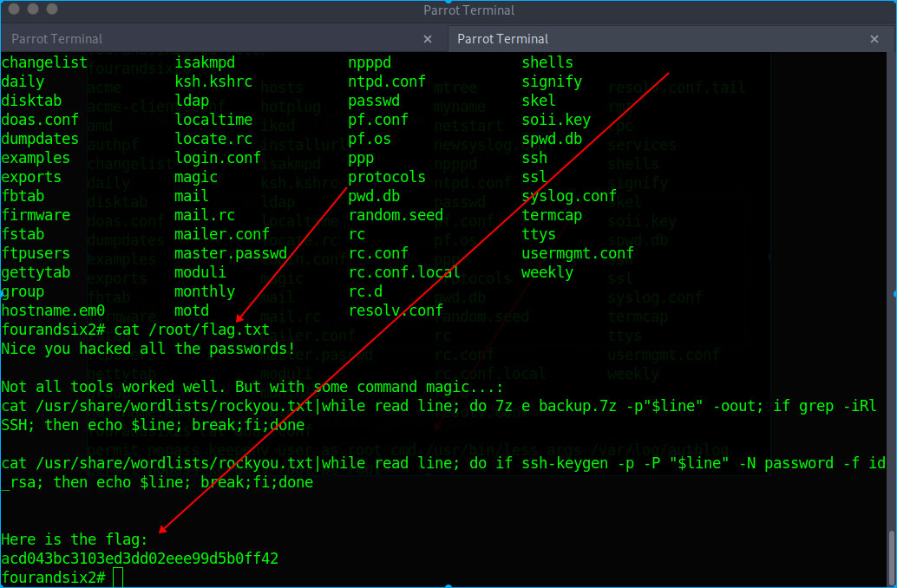Click 'pf.conf' file name

378,120
